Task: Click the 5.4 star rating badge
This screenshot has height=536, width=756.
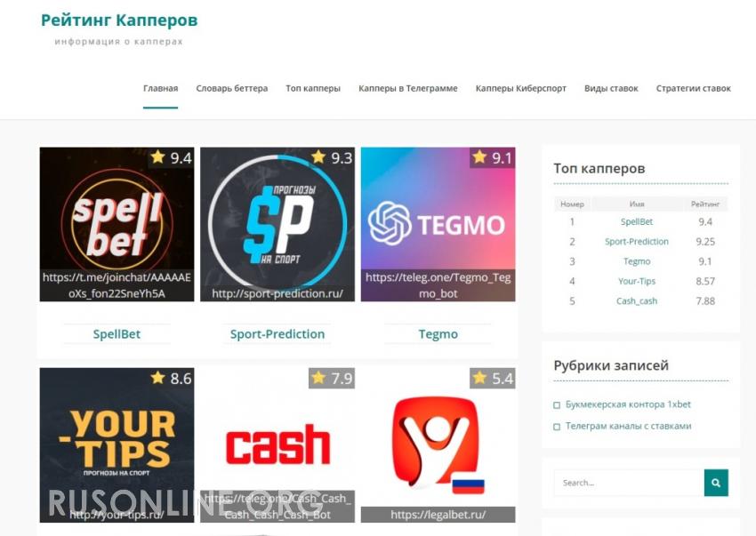Action: 492,378
